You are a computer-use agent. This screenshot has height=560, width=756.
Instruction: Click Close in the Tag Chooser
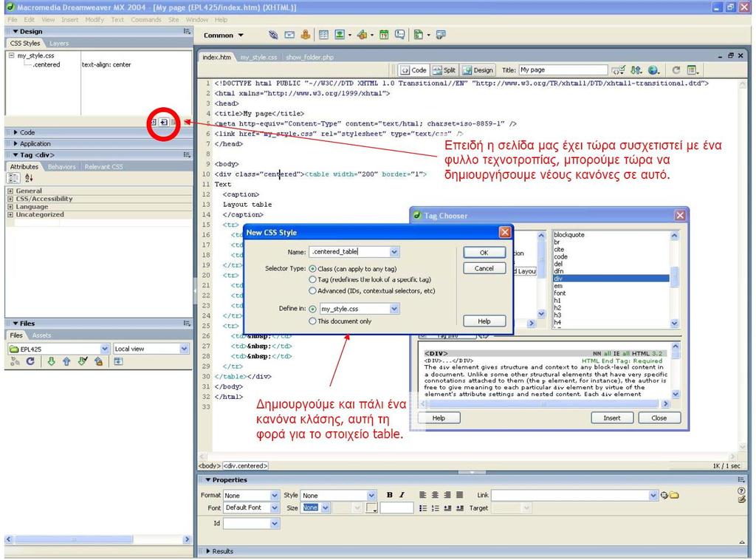pyautogui.click(x=659, y=418)
